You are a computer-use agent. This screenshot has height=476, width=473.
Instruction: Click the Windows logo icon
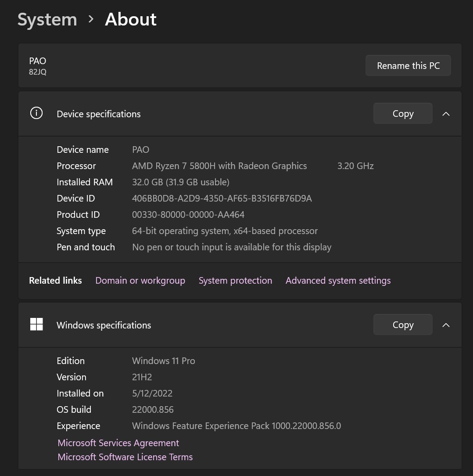click(x=36, y=325)
